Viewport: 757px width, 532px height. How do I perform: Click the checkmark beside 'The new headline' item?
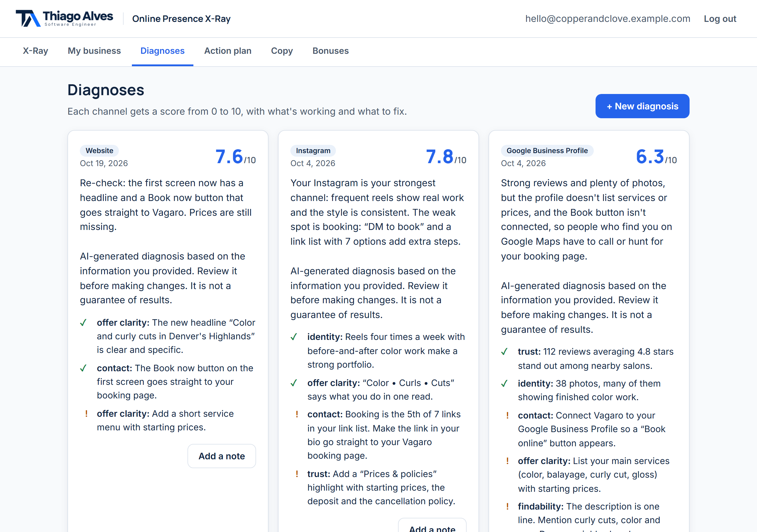[83, 323]
